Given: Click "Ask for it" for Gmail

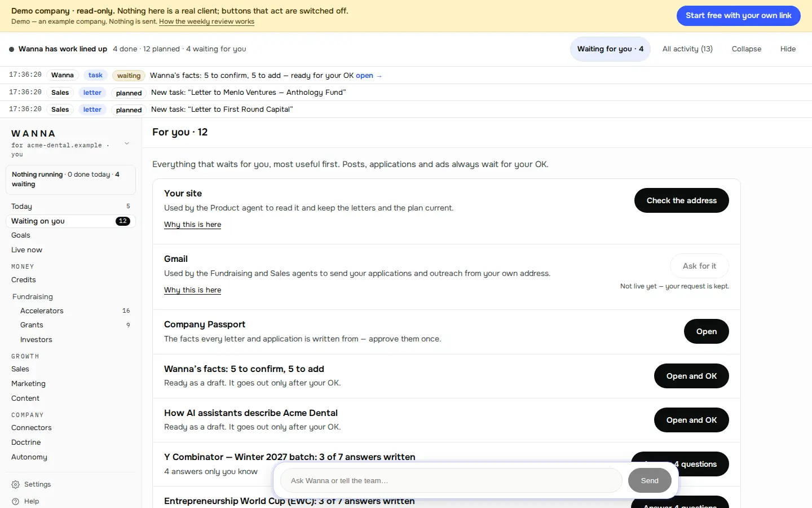Looking at the screenshot, I should coord(699,266).
